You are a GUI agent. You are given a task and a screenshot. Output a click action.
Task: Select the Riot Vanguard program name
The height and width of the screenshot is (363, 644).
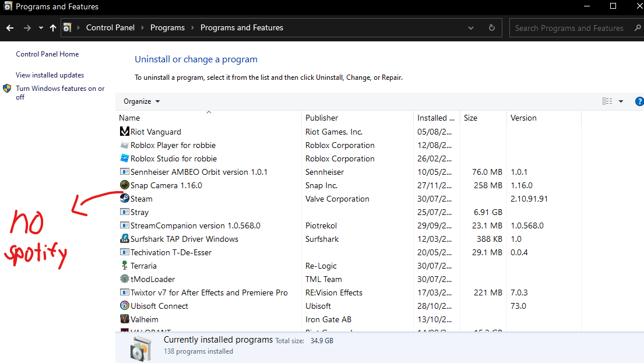click(x=156, y=132)
